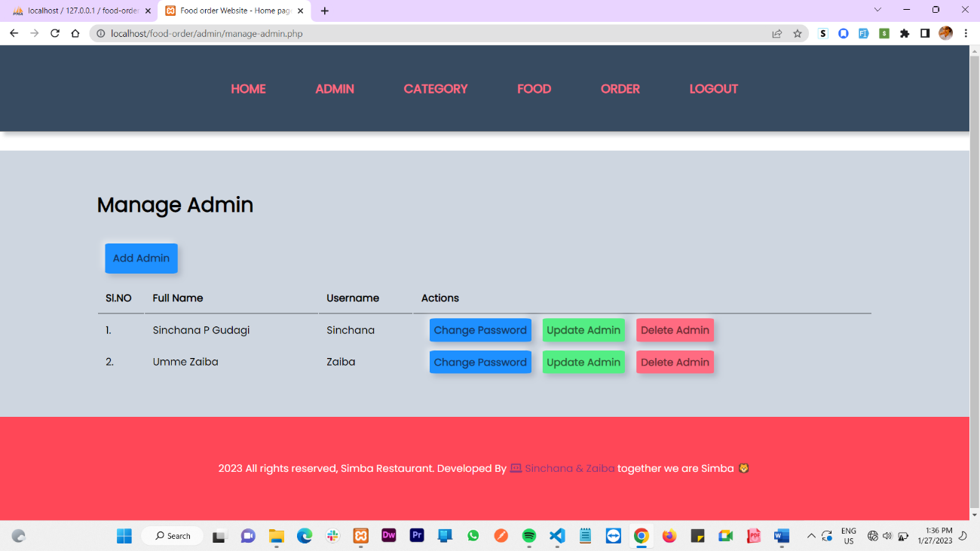
Task: Open Spotify from the taskbar
Action: tap(528, 535)
